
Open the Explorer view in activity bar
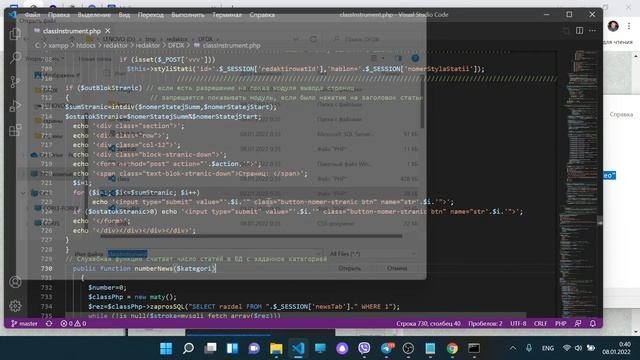tap(15, 33)
